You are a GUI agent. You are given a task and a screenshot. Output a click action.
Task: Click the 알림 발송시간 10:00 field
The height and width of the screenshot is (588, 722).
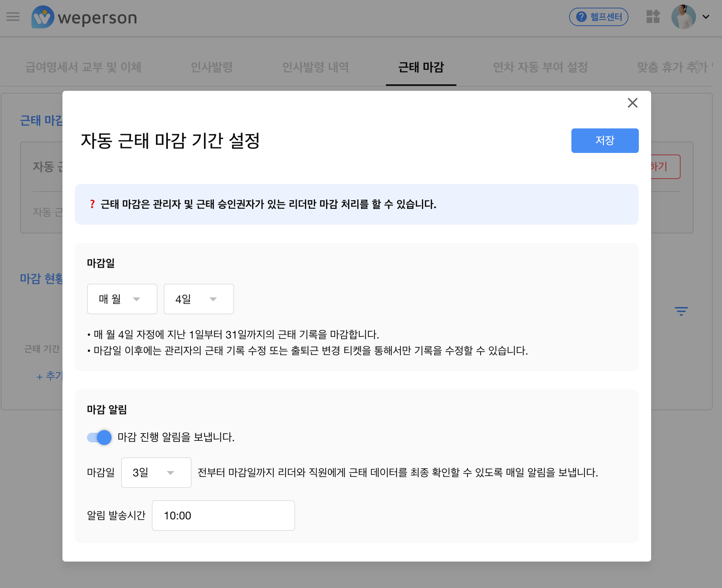[223, 516]
